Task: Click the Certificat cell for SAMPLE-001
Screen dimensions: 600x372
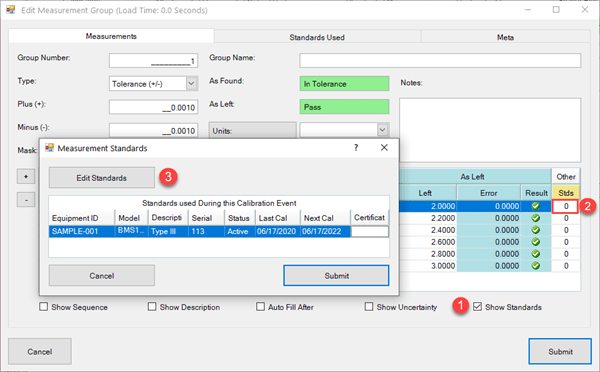Action: (370, 231)
